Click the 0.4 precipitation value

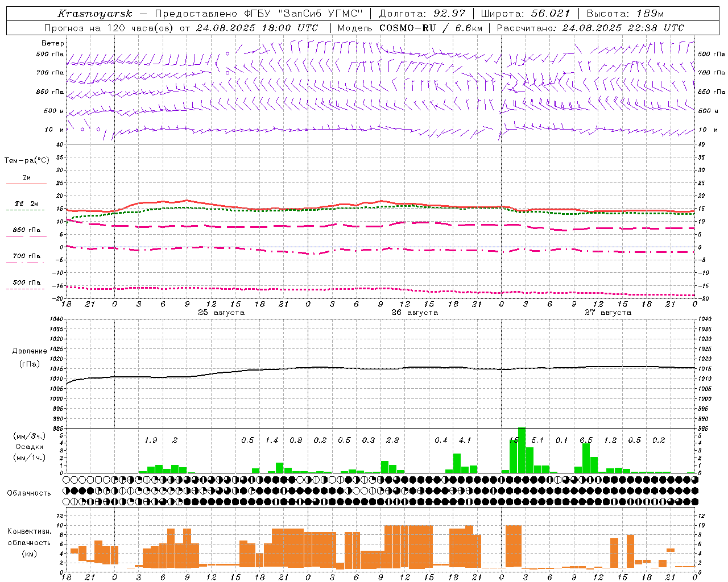click(441, 440)
